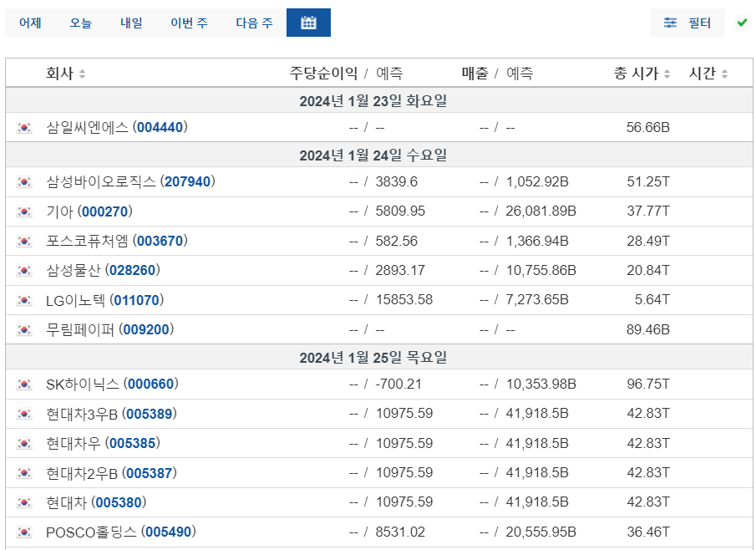Switch to the 이번 주 tab
This screenshot has height=550, width=756.
189,23
